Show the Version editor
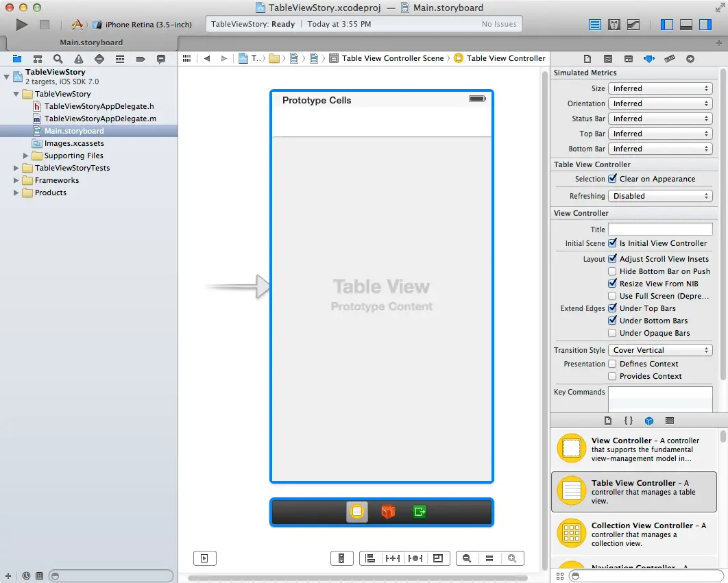The image size is (728, 583). click(633, 25)
